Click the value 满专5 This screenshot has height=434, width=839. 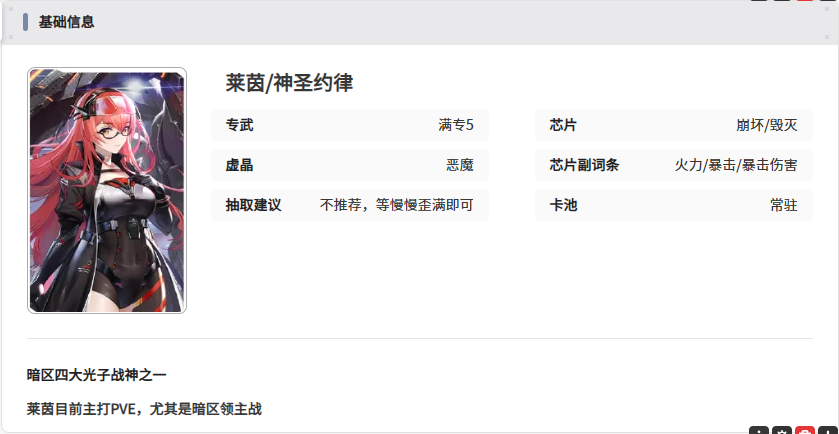[x=456, y=125]
